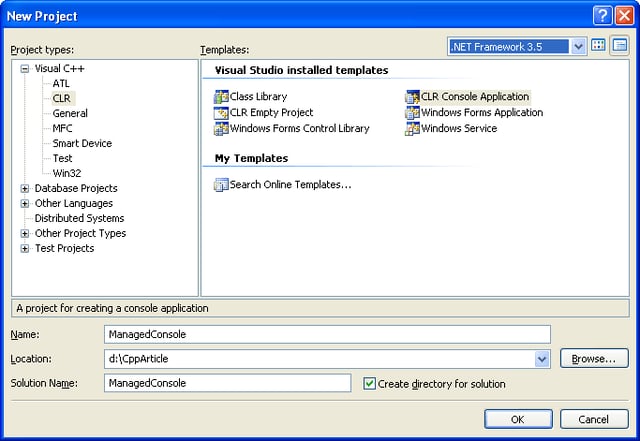Open Search Online Templates icon

coord(221,185)
